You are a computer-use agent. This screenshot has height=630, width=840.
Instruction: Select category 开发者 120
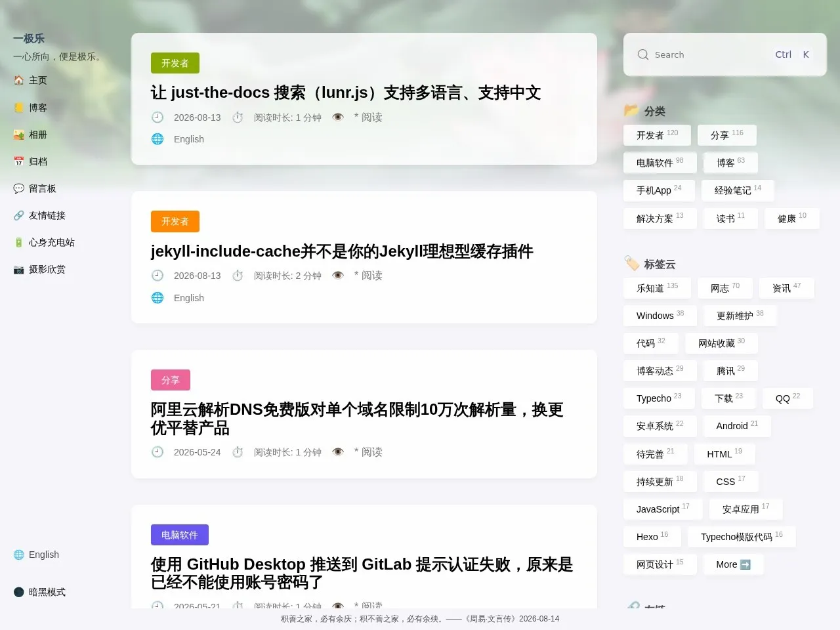point(657,135)
